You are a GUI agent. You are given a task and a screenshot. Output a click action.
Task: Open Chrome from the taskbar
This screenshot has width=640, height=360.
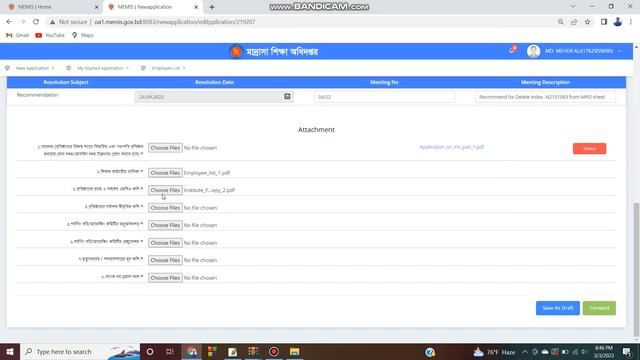(x=191, y=351)
